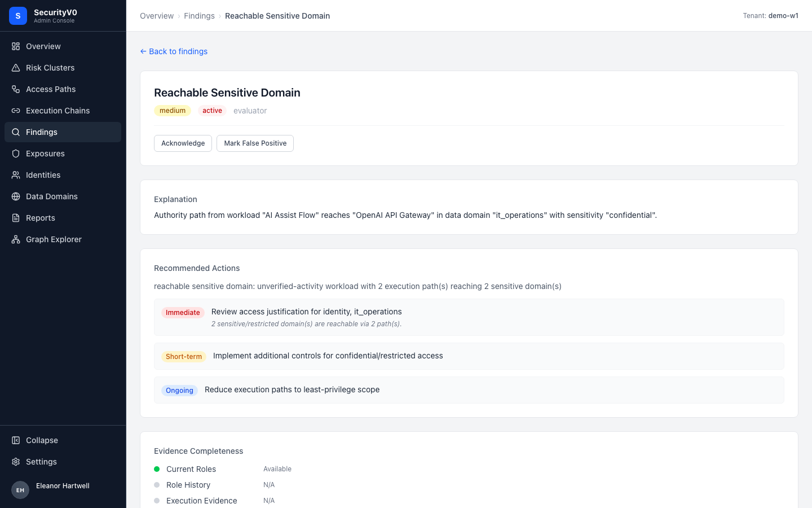The height and width of the screenshot is (508, 812).
Task: Click the Evidence Completeness heading
Action: [198, 451]
